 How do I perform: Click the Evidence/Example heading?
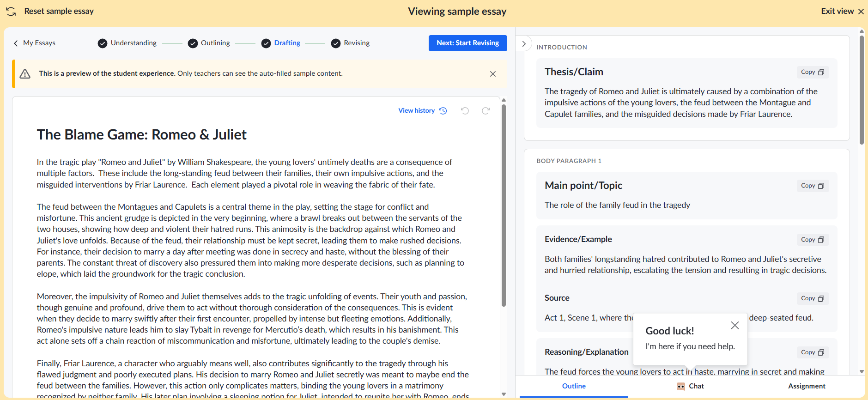tap(578, 239)
